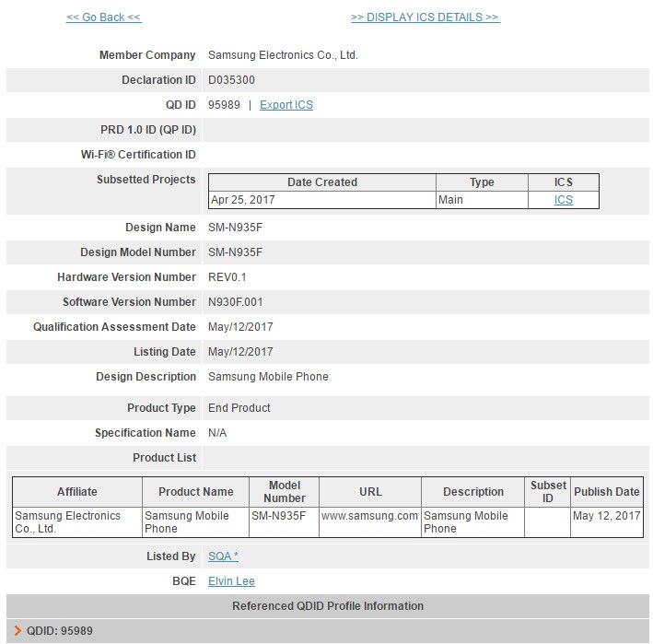Click the 'Date Created' column header
The image size is (653, 644).
322,182
